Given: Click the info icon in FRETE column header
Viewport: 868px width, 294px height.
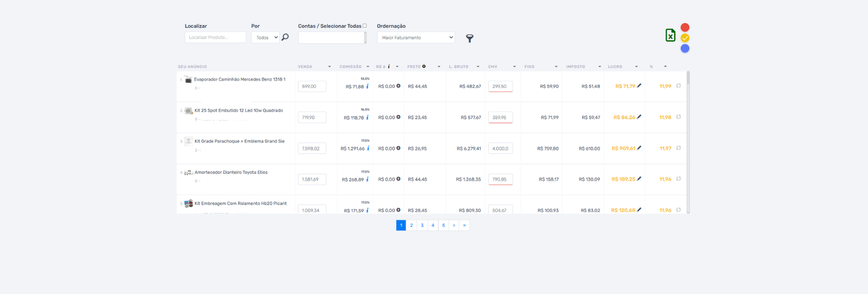Looking at the screenshot, I should click(x=424, y=66).
